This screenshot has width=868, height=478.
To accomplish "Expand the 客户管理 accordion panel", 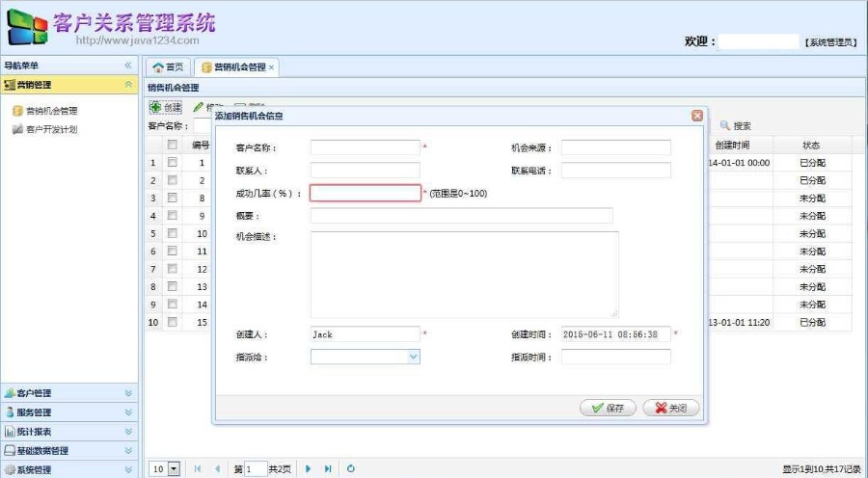I will (x=69, y=393).
